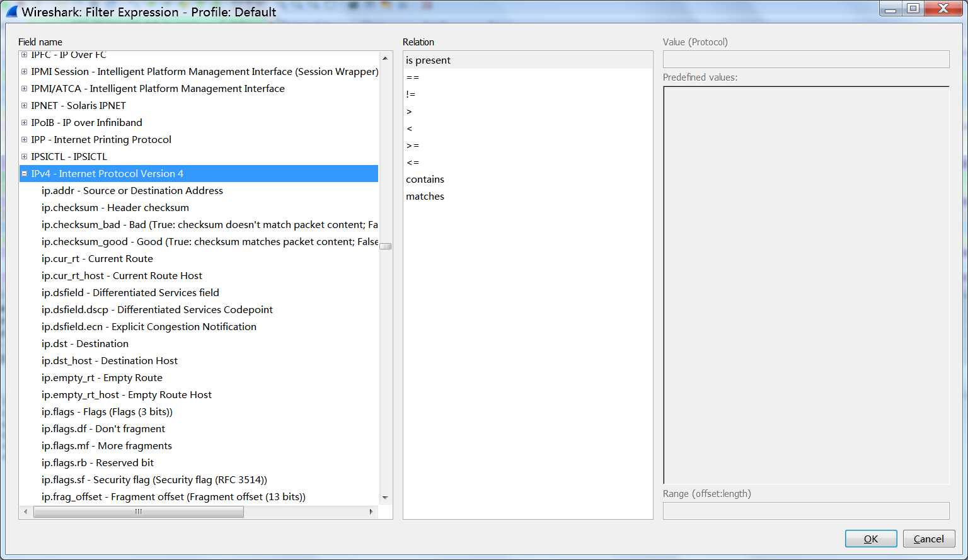This screenshot has height=560, width=968.
Task: Select ip.dsfield - Differentiated Services field
Action: (130, 293)
